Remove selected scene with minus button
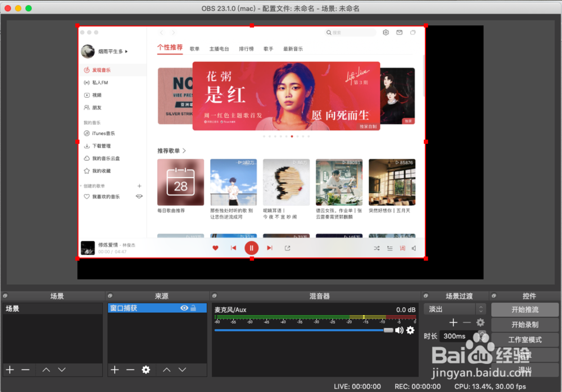 (x=25, y=370)
